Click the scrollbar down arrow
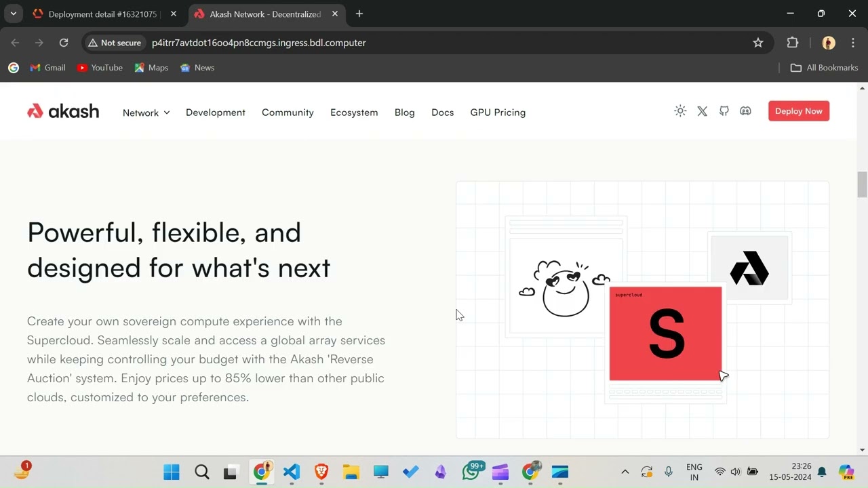 click(x=863, y=449)
